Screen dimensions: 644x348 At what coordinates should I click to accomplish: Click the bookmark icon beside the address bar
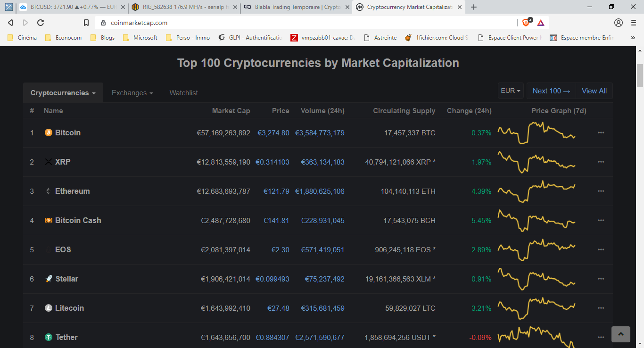86,23
